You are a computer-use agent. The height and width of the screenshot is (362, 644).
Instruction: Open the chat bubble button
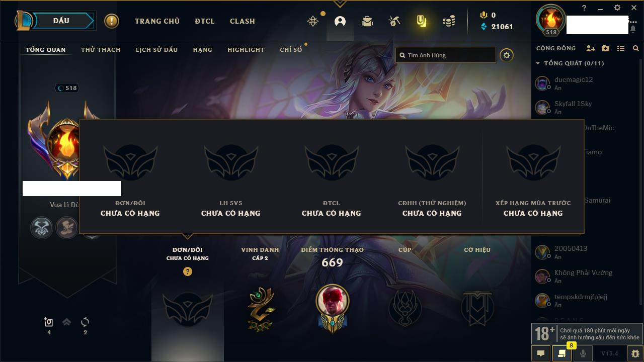click(x=541, y=353)
